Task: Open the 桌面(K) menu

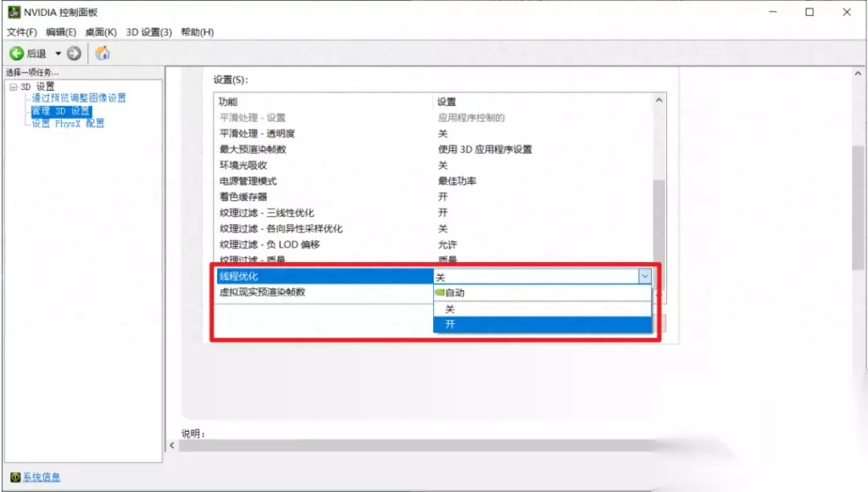Action: click(x=101, y=32)
